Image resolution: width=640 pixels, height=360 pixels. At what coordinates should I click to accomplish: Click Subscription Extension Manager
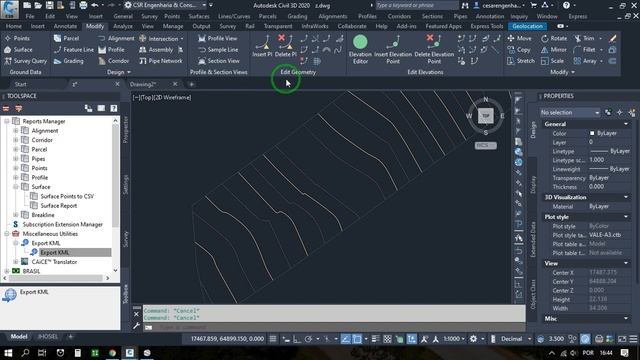click(62, 224)
